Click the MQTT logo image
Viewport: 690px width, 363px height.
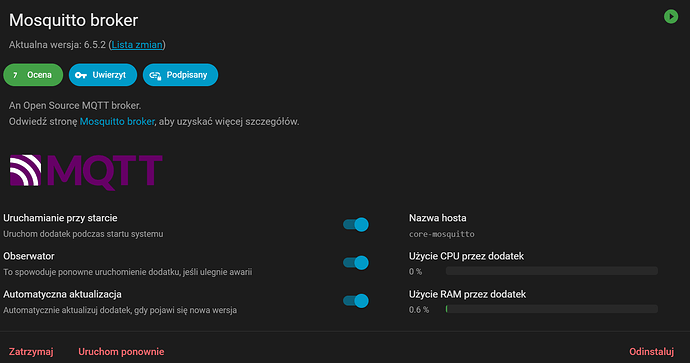(x=86, y=172)
